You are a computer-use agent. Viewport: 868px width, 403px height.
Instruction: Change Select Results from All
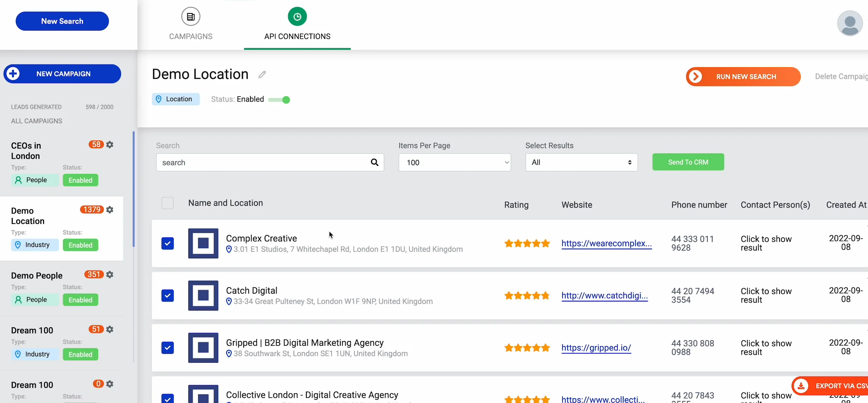click(581, 162)
